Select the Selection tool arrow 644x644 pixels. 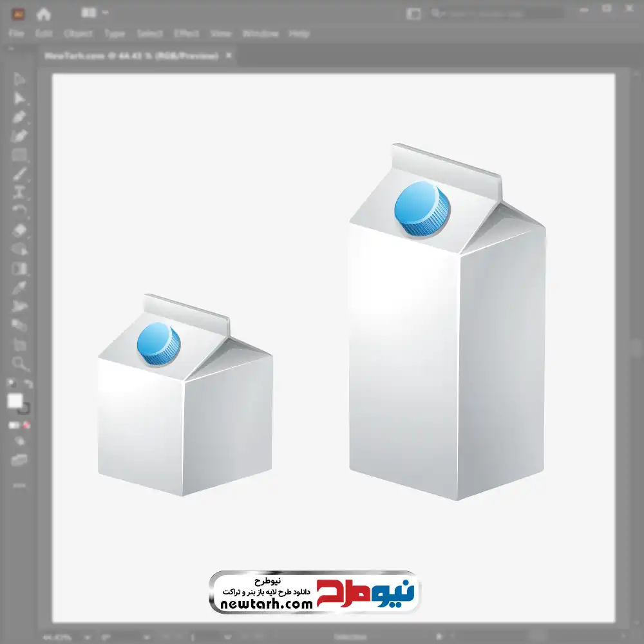pyautogui.click(x=19, y=79)
